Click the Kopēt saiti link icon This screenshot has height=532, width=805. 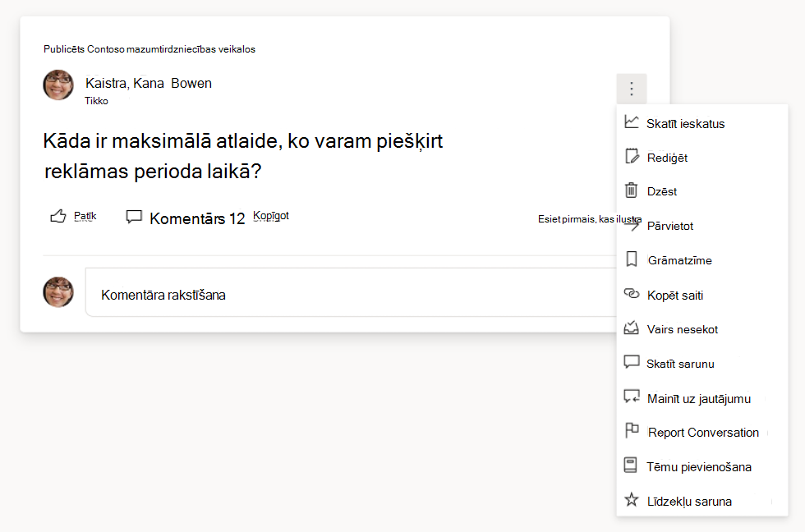632,293
